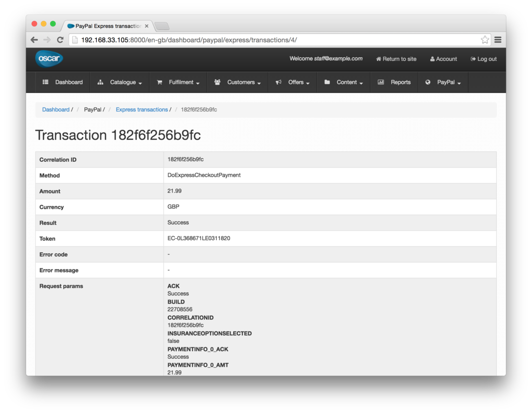Click the PAYMENTINFO_0_AMT parameter label
Viewport: 532px width, 413px height.
pyautogui.click(x=198, y=365)
